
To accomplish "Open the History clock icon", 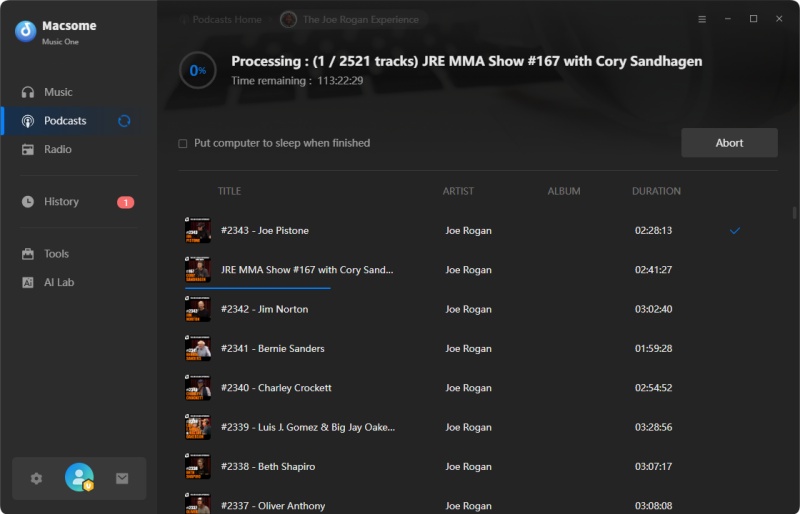I will tap(28, 202).
